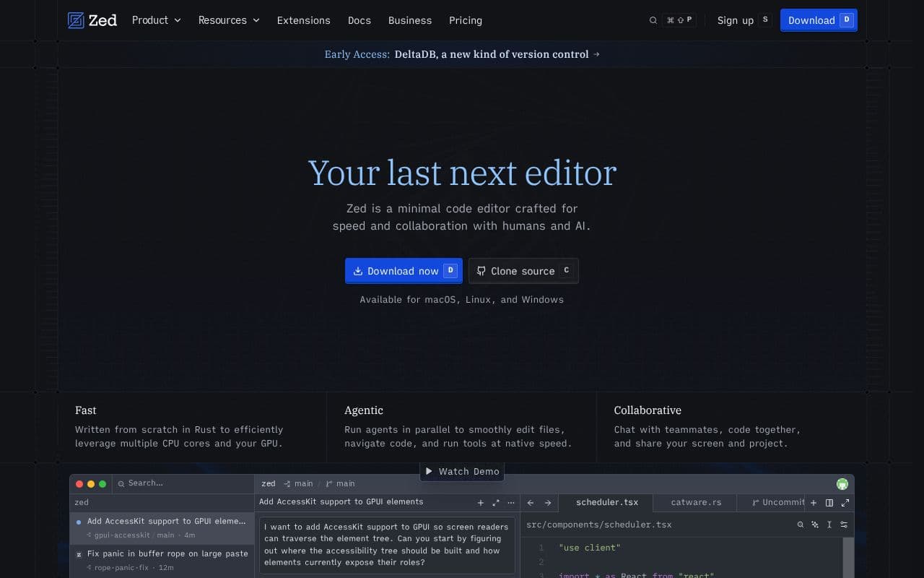Click the back arrow in editor tab bar
Viewport: 924px width, 578px height.
coord(531,503)
